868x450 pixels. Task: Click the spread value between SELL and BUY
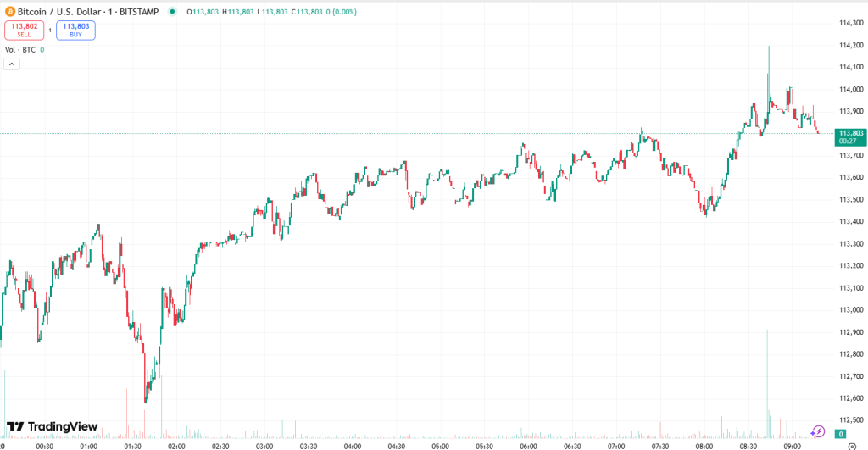coord(50,31)
